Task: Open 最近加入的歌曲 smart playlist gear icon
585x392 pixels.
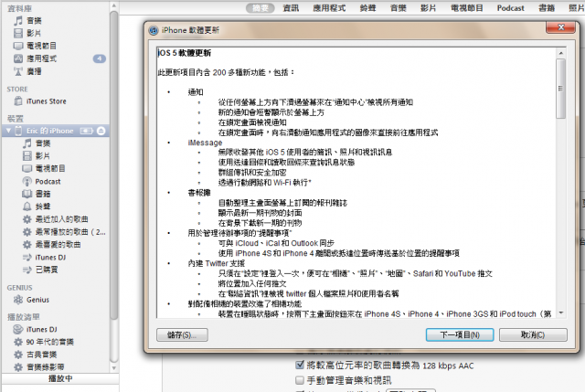Action: coord(27,219)
